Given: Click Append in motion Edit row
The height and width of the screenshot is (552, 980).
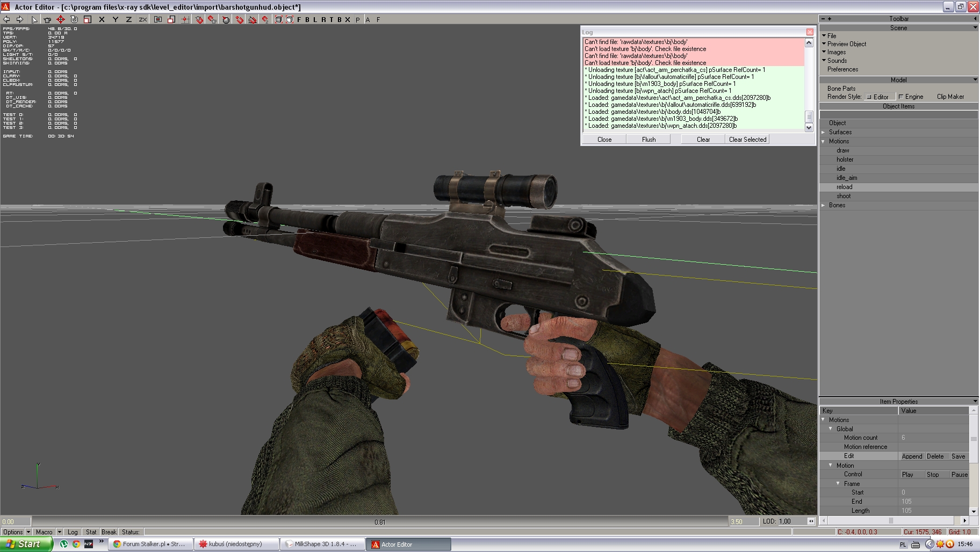Looking at the screenshot, I should click(x=912, y=456).
